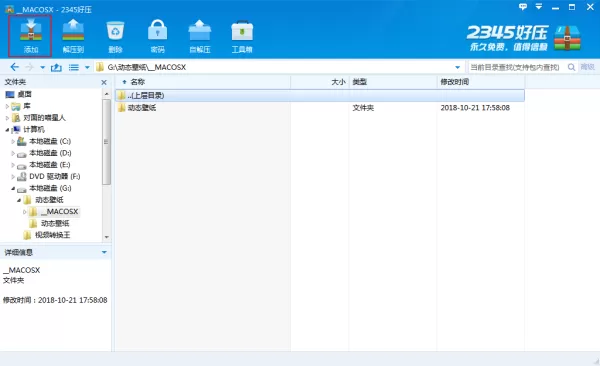
Task: Go back with the left arrow
Action: click(x=15, y=67)
